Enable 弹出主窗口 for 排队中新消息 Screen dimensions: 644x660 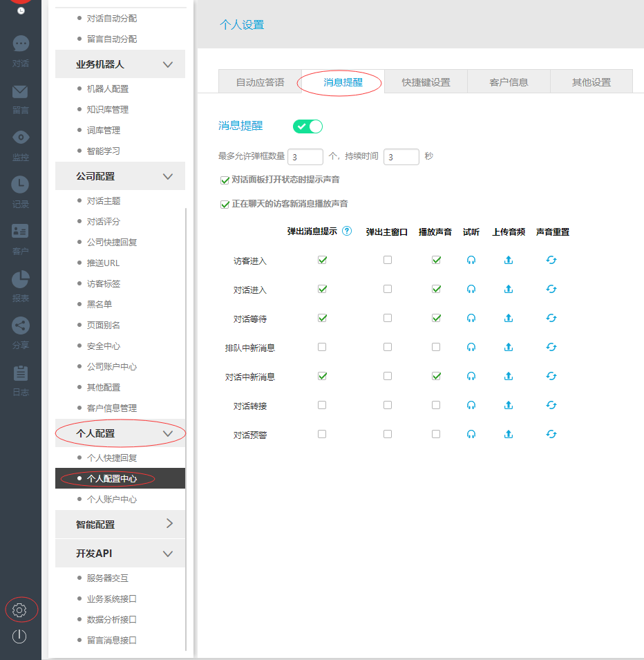(x=387, y=347)
